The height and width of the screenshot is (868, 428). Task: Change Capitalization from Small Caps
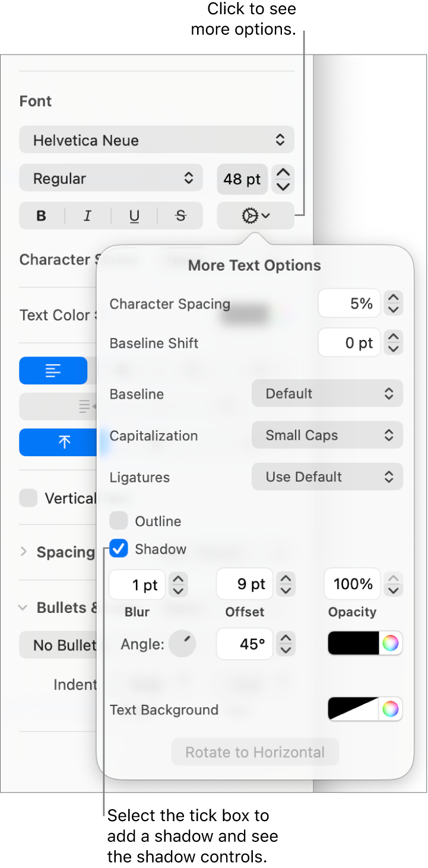click(327, 435)
